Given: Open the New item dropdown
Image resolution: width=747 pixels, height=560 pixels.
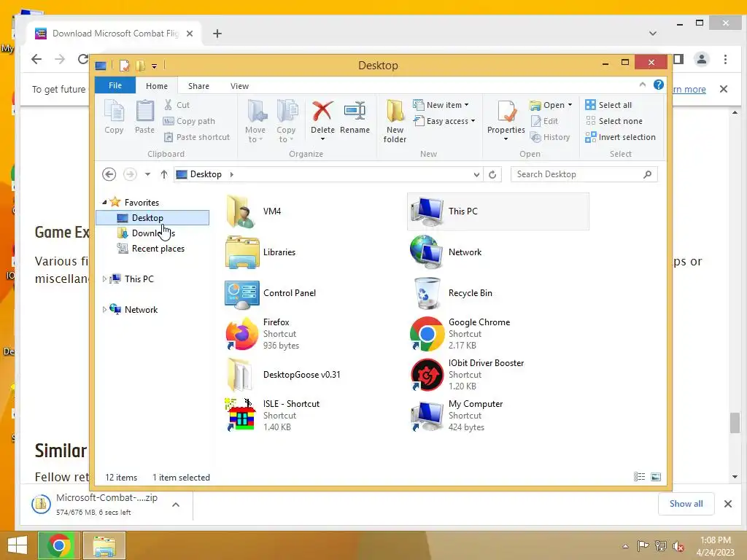Looking at the screenshot, I should click(441, 105).
